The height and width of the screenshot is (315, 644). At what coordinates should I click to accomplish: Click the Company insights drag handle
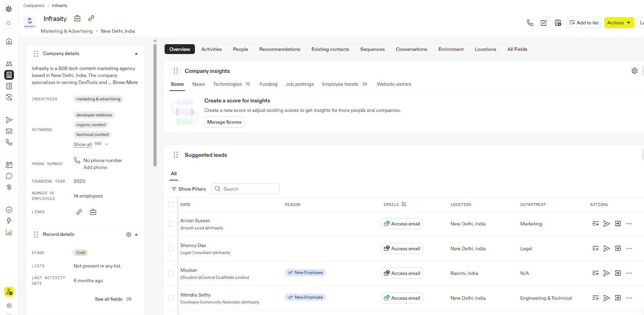(x=175, y=71)
